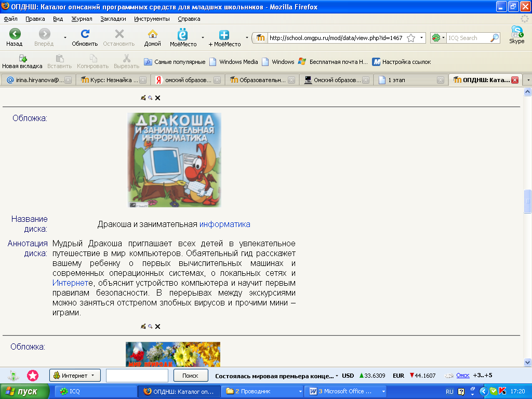Click the Поиск button in the bottom toolbar
This screenshot has height=399, width=532.
coord(190,376)
